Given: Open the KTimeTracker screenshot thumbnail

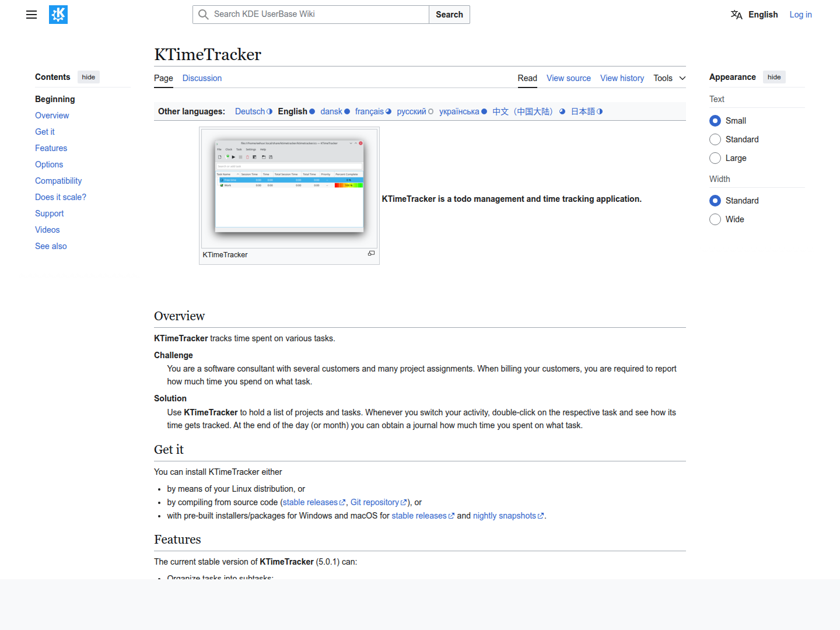Looking at the screenshot, I should [289, 188].
